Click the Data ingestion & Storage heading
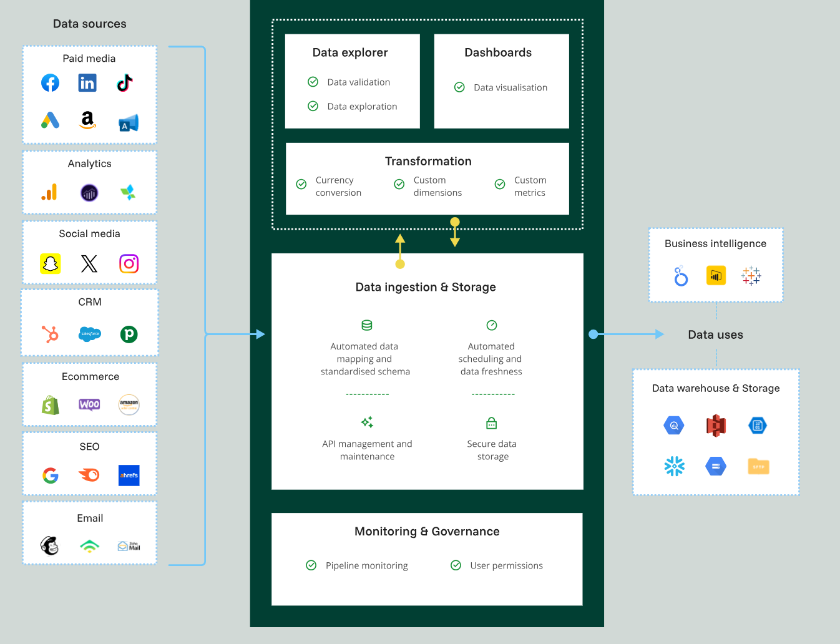The height and width of the screenshot is (644, 840). [x=426, y=286]
